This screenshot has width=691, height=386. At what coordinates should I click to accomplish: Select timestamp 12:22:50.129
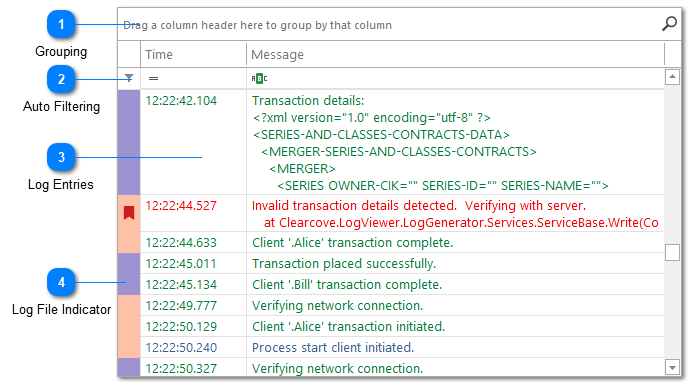(x=181, y=327)
